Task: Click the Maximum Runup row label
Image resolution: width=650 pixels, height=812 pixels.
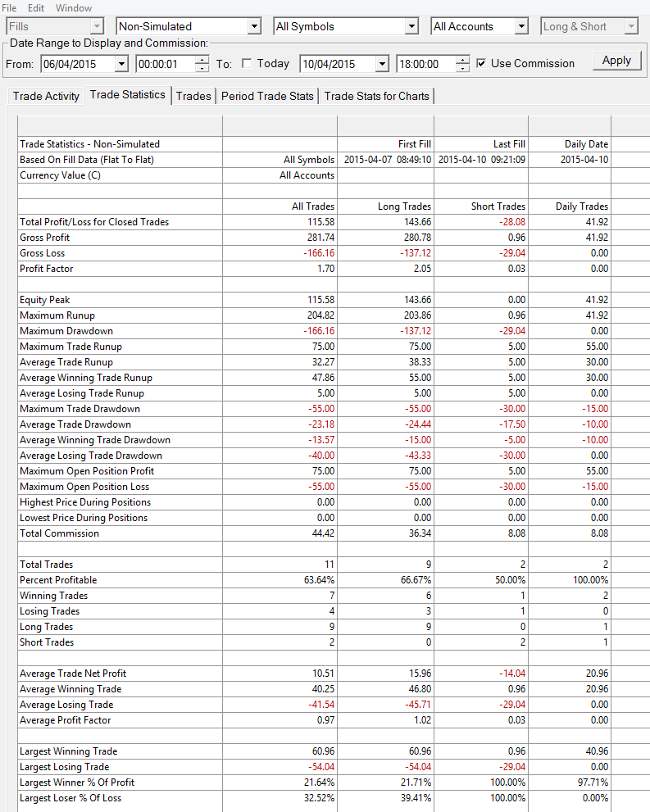Action: [x=57, y=315]
